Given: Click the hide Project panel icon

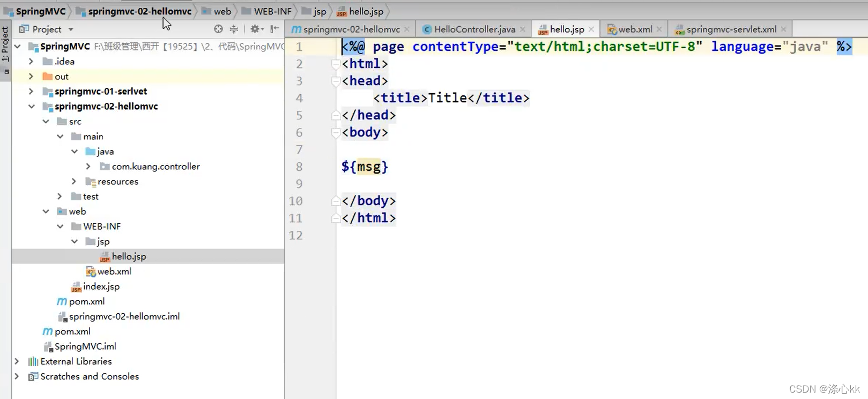Looking at the screenshot, I should (275, 29).
